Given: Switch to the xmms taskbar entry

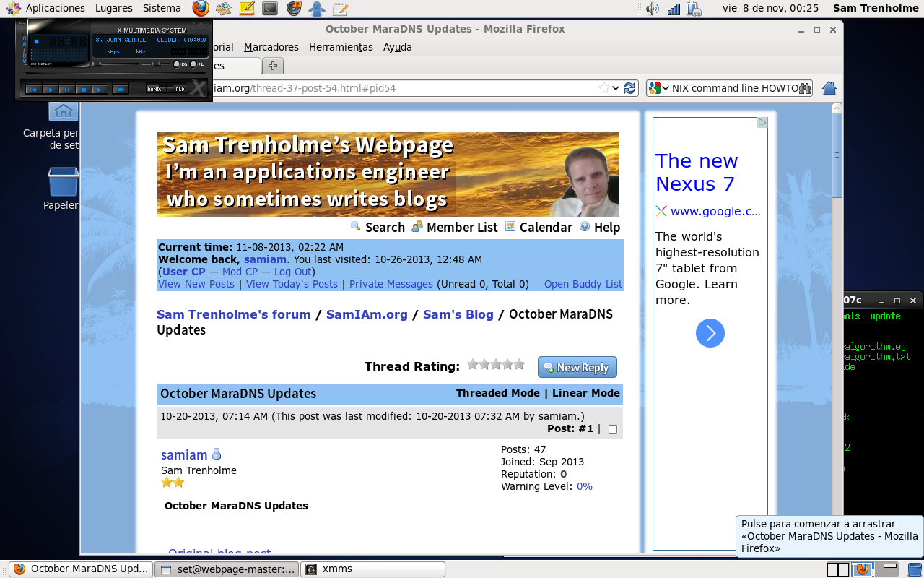Looking at the screenshot, I should pyautogui.click(x=372, y=569).
